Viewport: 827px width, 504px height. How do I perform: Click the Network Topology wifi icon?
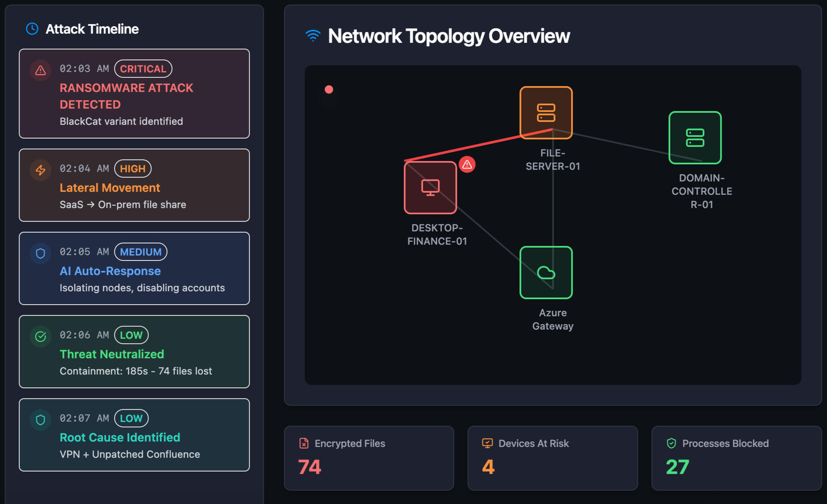(313, 36)
